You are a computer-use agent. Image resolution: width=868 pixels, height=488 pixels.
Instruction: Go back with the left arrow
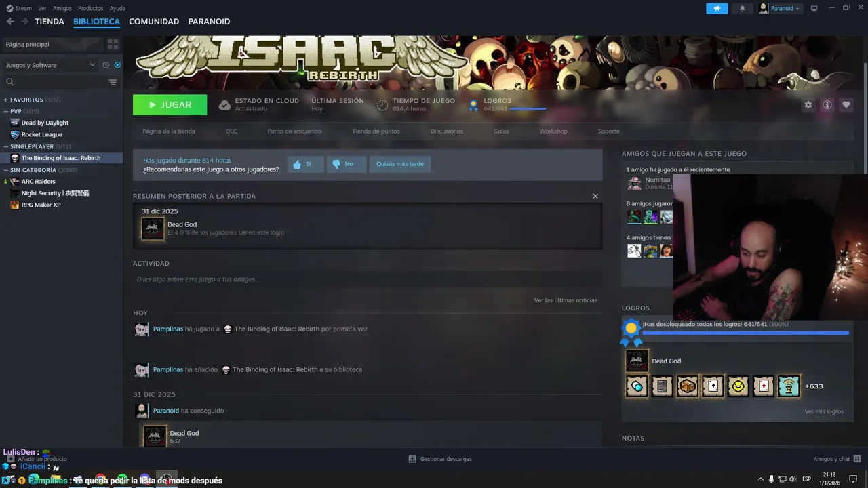[10, 22]
